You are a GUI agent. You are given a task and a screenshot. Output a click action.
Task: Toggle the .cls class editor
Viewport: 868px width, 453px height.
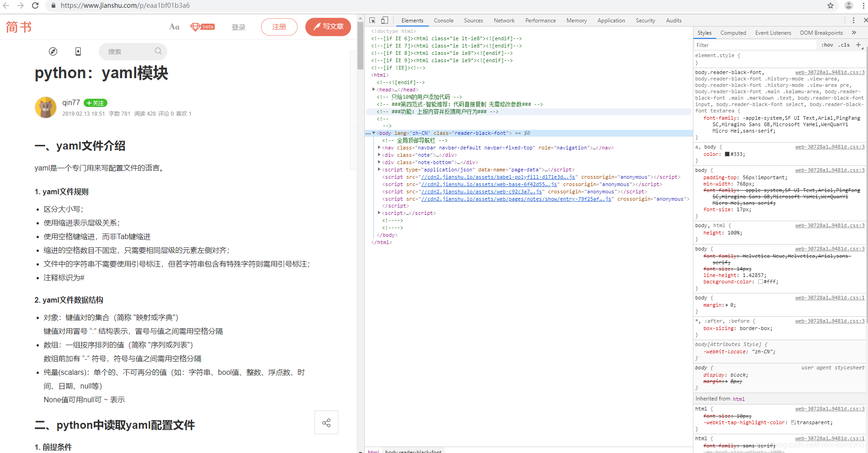pyautogui.click(x=844, y=45)
